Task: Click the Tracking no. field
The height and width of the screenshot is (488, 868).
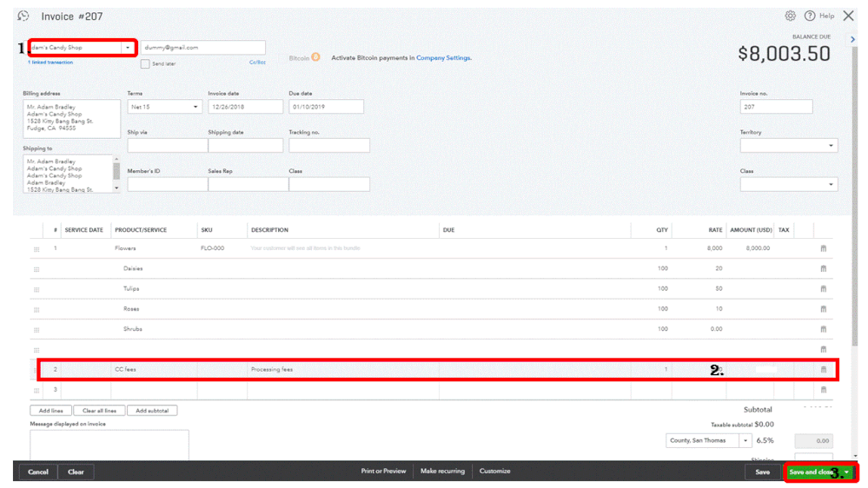Action: tap(329, 146)
